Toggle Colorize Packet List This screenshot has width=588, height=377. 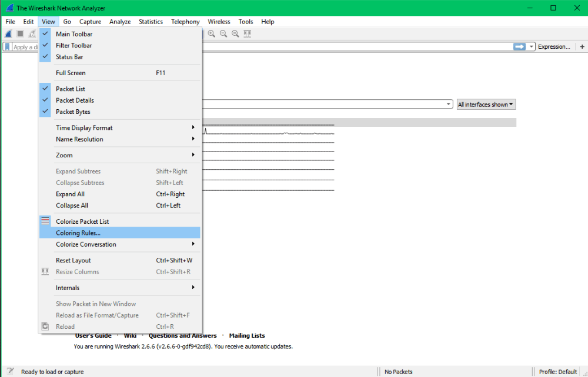coord(119,221)
